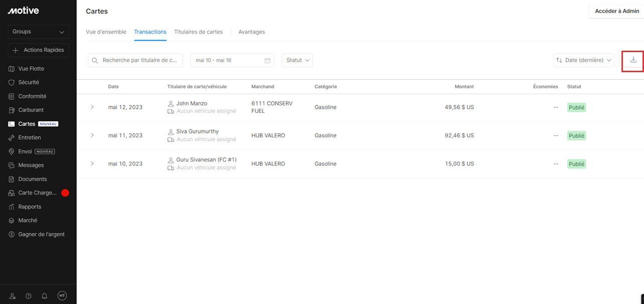The image size is (644, 304).
Task: Click Gasoline category in the mai 10 row
Action: click(x=326, y=164)
